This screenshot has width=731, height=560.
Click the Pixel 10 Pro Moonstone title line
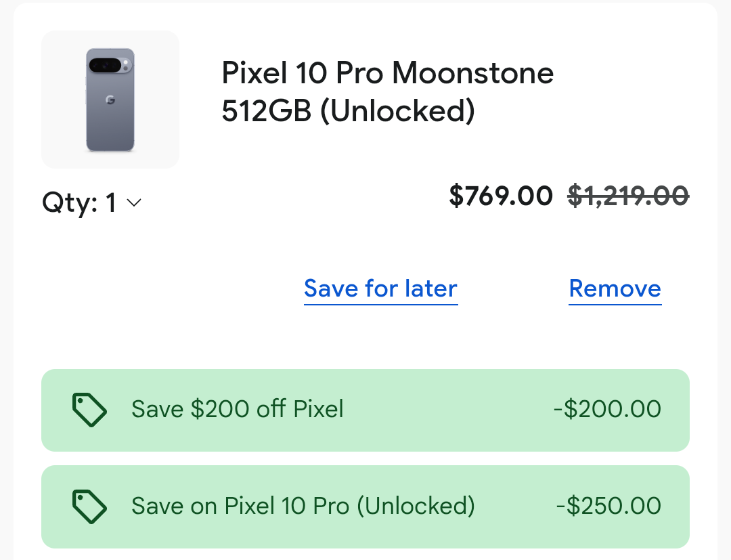(x=387, y=72)
